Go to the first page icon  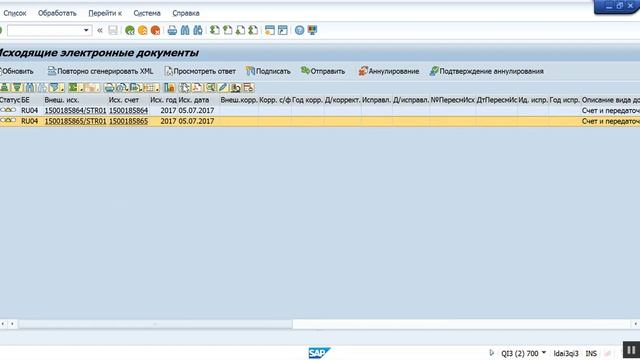tap(215, 30)
